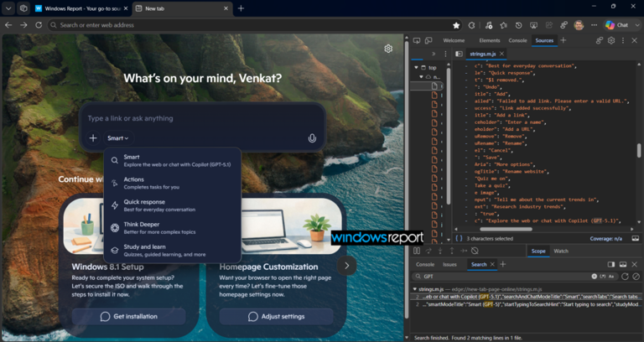The height and width of the screenshot is (342, 644).
Task: Pause script execution in debugger
Action: 417,251
